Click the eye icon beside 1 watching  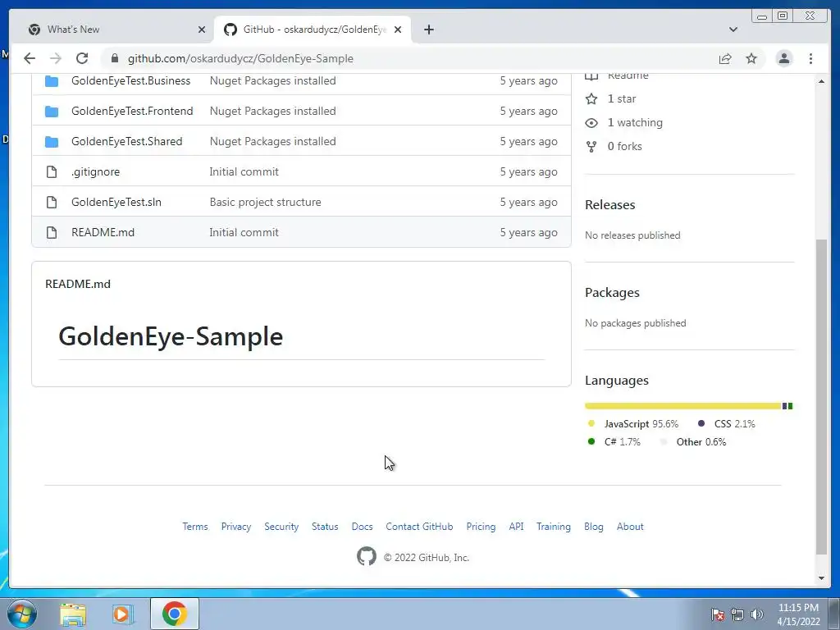[591, 123]
